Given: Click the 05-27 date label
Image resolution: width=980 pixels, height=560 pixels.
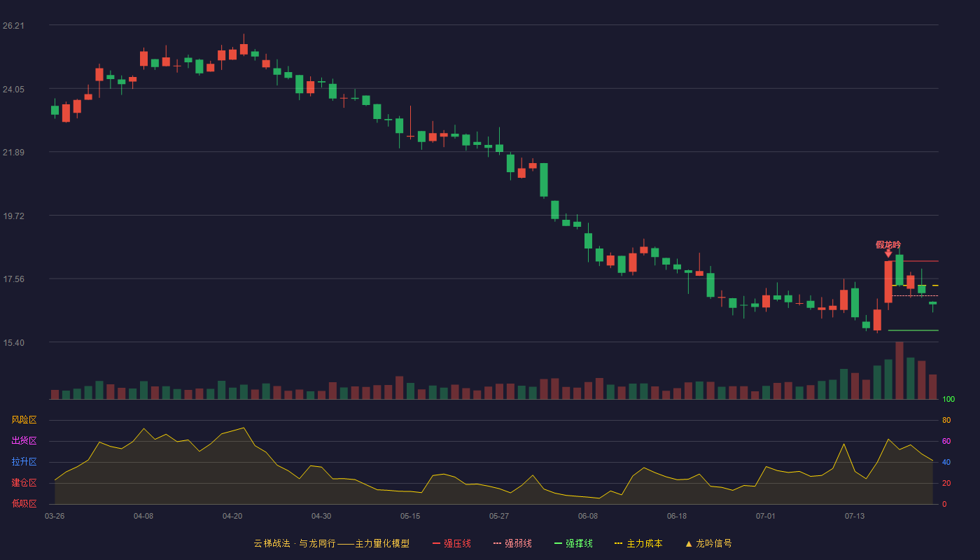Looking at the screenshot, I should (499, 516).
